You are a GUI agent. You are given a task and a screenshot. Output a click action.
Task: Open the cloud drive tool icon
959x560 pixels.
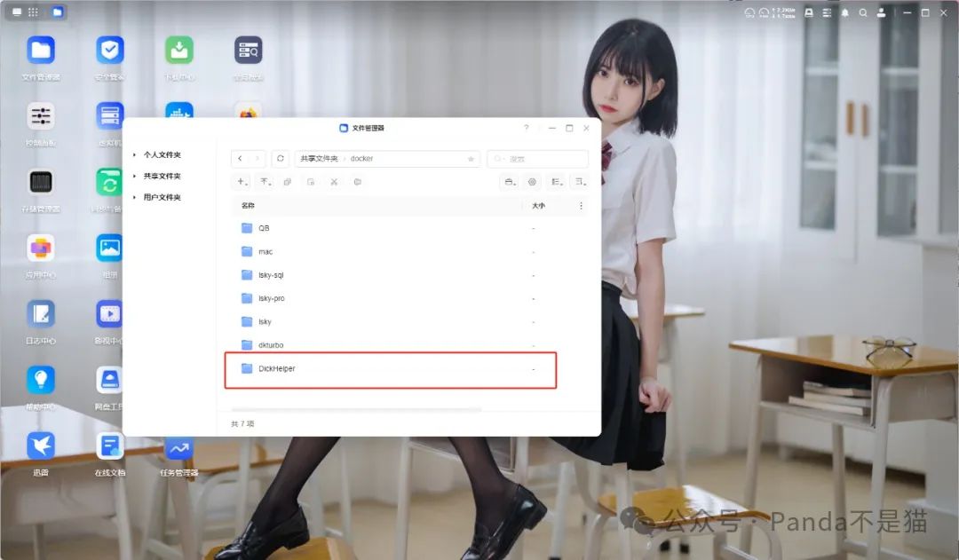tap(109, 380)
